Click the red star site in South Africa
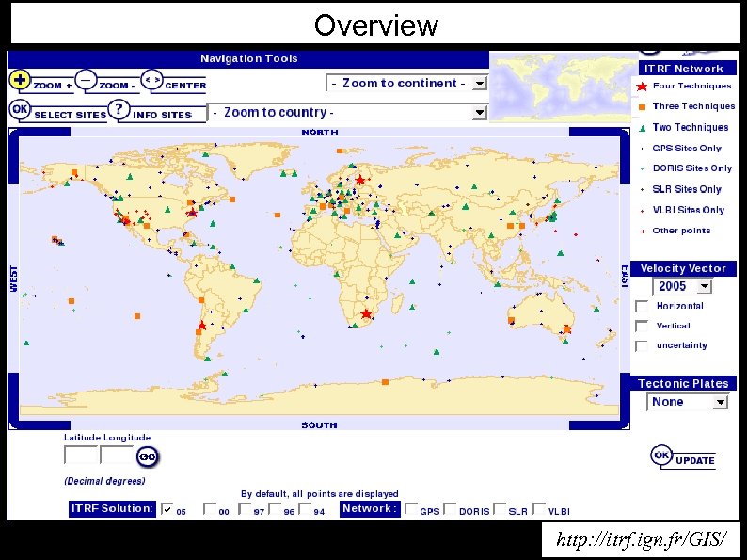Screen dimensions: 747x560 pyautogui.click(x=366, y=313)
